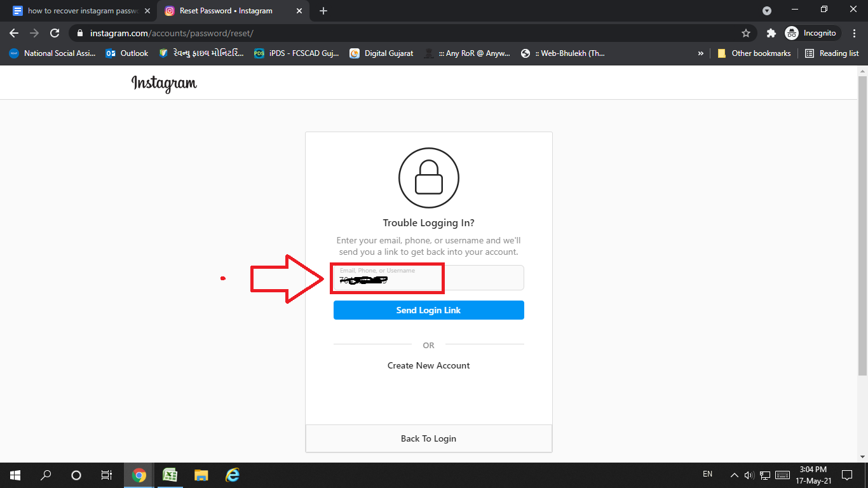
Task: Open the Create New Account link
Action: 429,365
